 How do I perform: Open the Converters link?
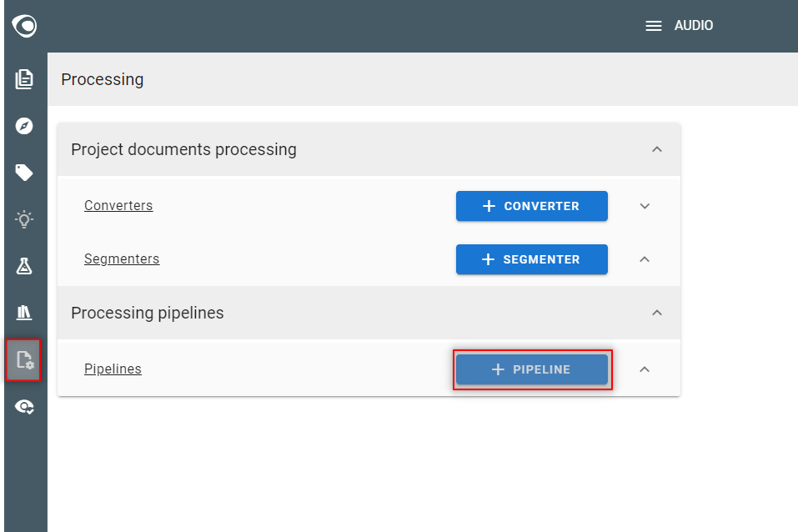(118, 206)
